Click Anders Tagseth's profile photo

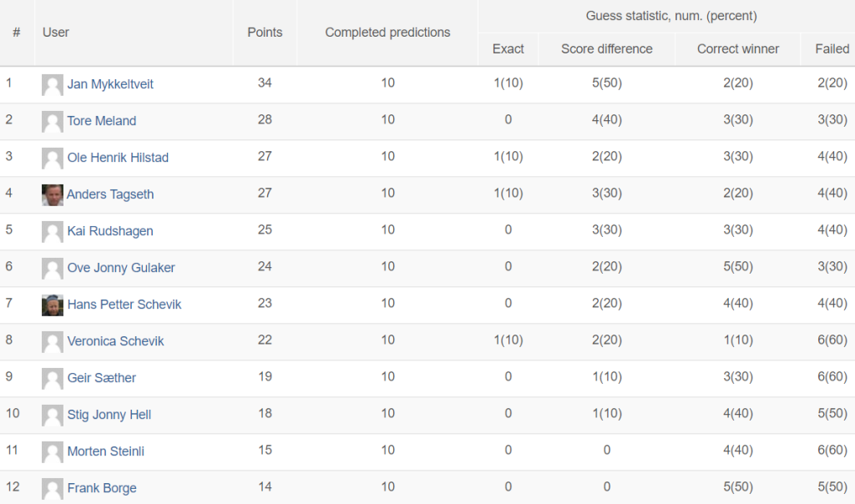53,195
